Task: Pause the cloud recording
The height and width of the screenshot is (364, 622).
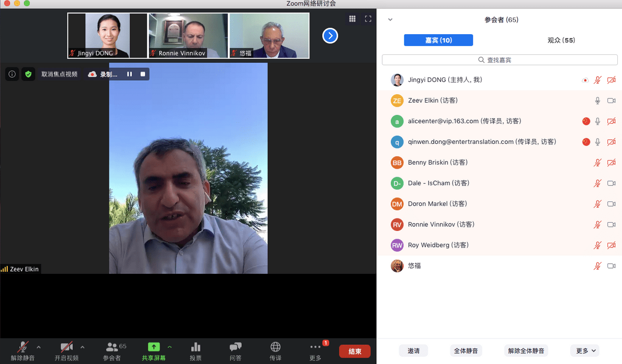Action: (130, 74)
